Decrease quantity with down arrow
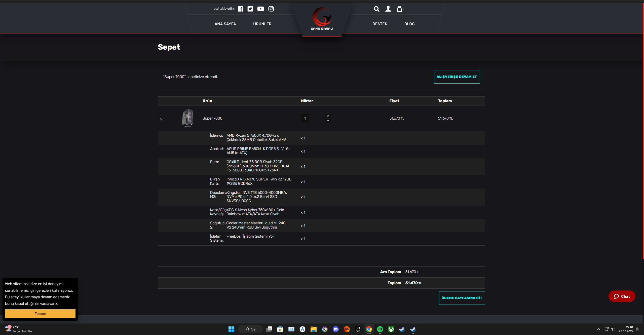This screenshot has height=335, width=644. coord(328,121)
